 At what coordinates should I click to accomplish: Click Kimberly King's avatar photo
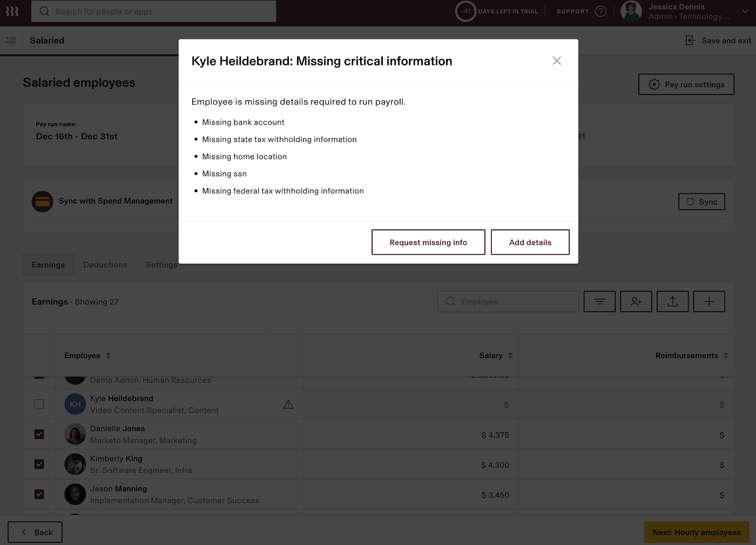tap(75, 464)
